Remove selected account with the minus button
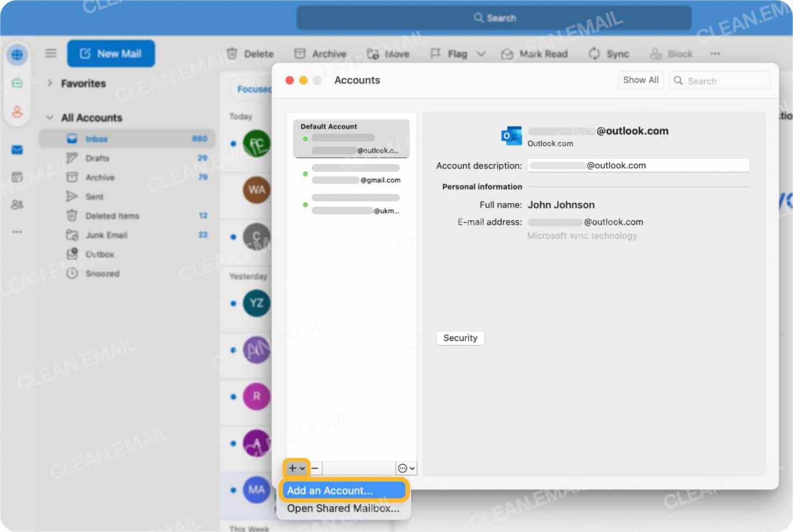This screenshot has width=793, height=532. [x=315, y=468]
